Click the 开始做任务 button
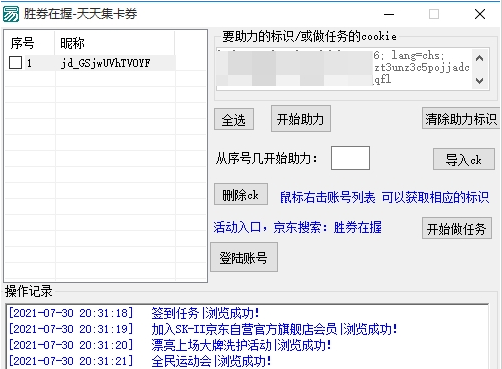The height and width of the screenshot is (369, 502). pos(457,228)
